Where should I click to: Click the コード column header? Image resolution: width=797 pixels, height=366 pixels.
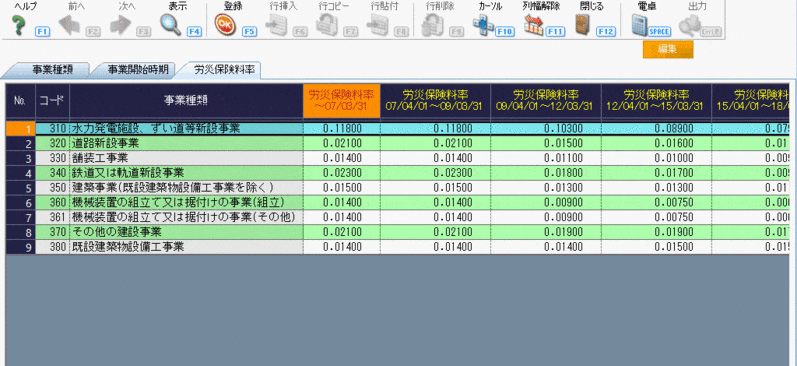click(x=52, y=101)
